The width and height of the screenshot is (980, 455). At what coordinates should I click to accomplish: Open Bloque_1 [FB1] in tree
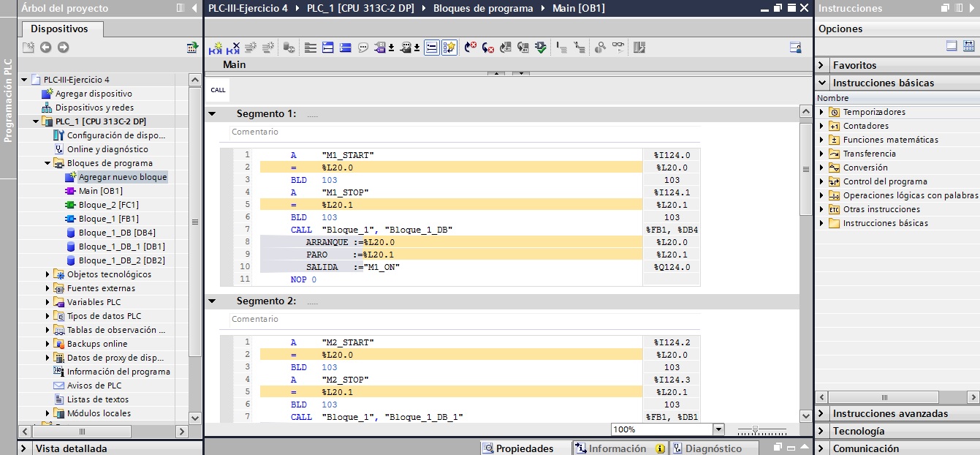tap(109, 219)
